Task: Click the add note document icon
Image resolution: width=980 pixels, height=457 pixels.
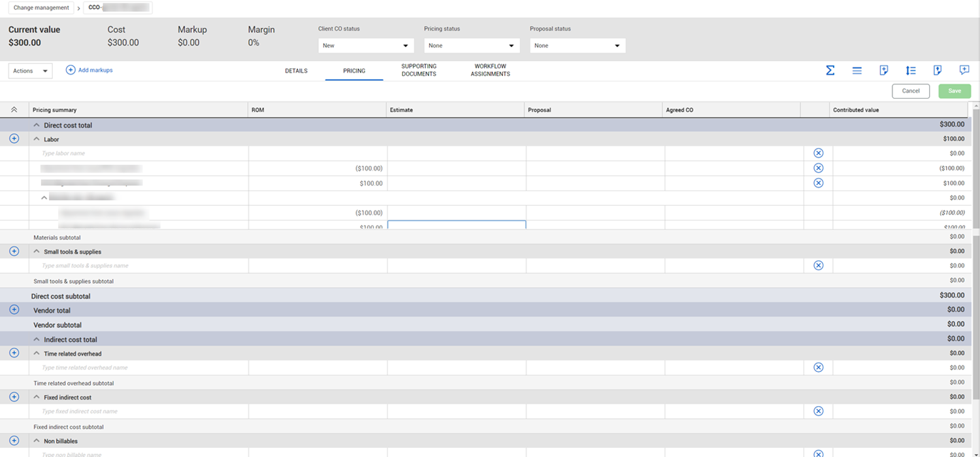Action: [x=884, y=70]
